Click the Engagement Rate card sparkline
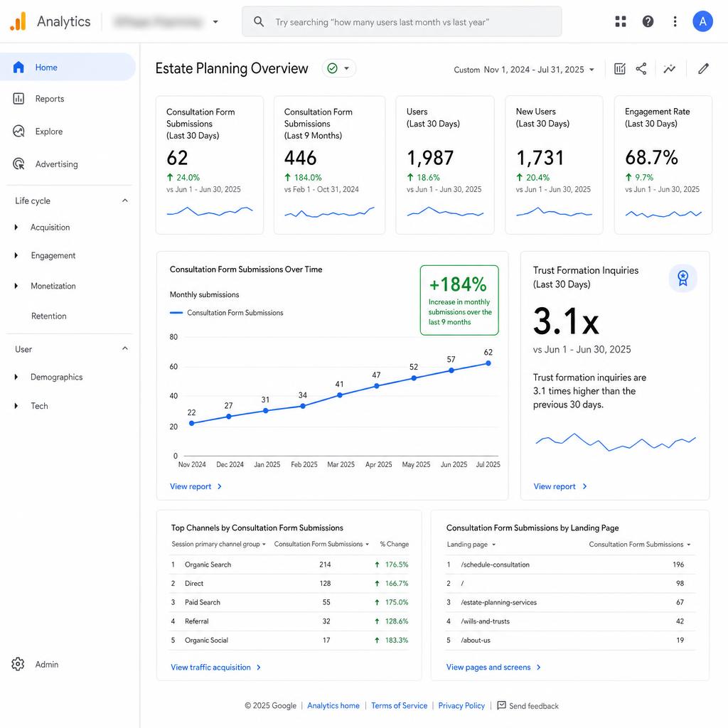Viewport: 728px width, 728px height. tap(663, 213)
